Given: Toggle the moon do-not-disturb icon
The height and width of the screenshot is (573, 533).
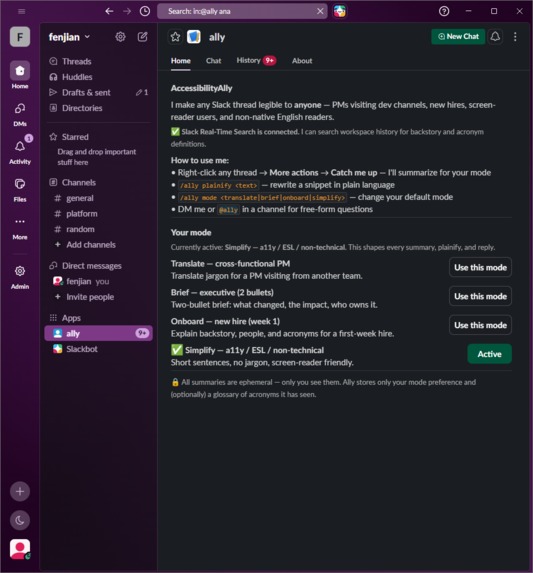Looking at the screenshot, I should coord(20,520).
